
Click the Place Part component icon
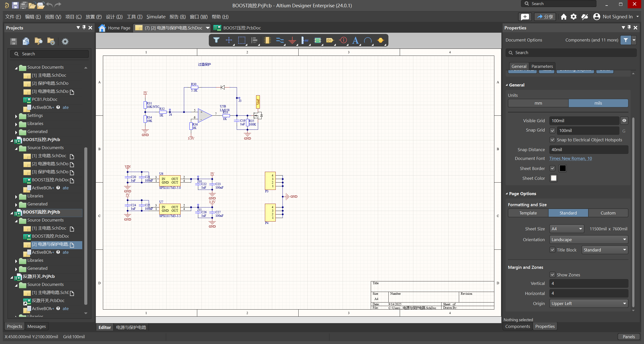coord(267,40)
